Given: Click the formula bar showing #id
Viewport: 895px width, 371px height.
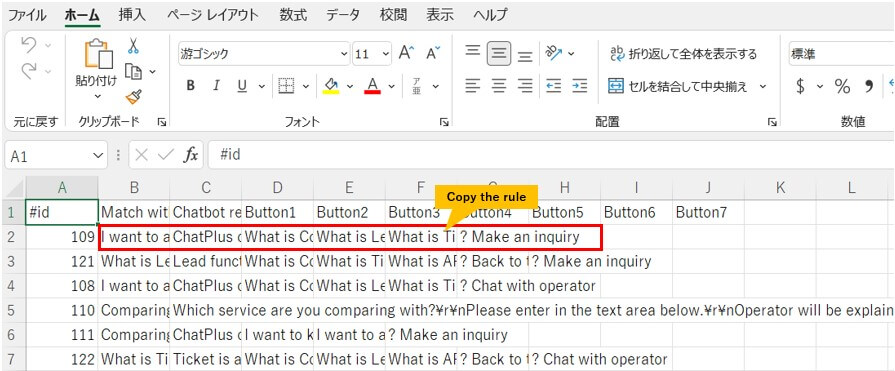Looking at the screenshot, I should pos(551,155).
